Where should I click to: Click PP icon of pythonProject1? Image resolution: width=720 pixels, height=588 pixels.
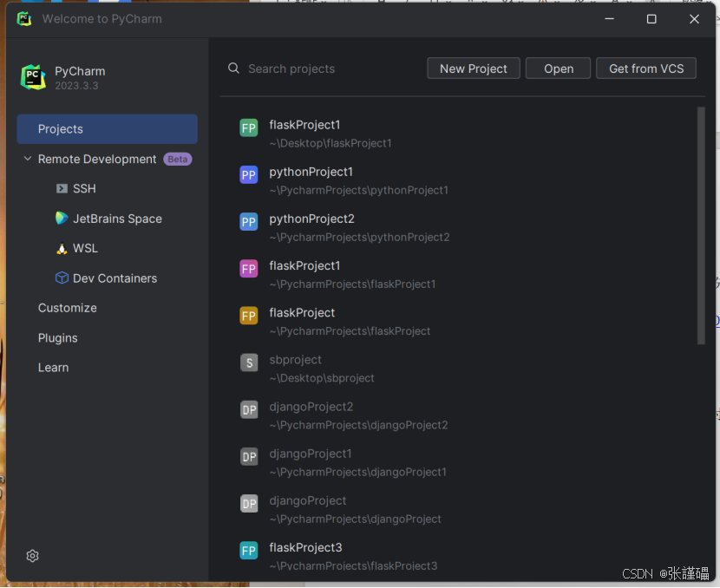pos(249,175)
